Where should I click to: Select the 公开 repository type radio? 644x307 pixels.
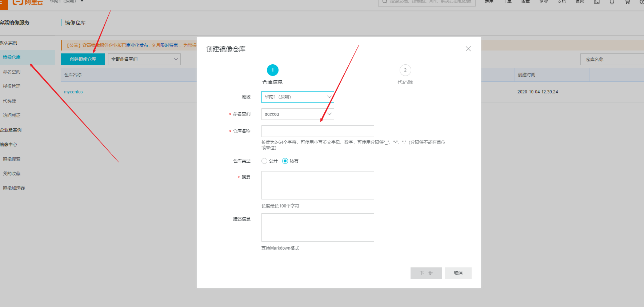click(264, 161)
